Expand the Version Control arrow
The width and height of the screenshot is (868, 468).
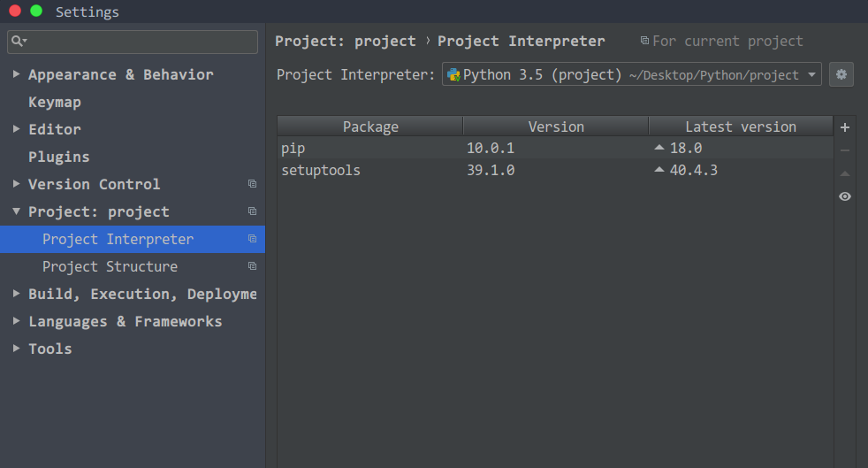16,183
